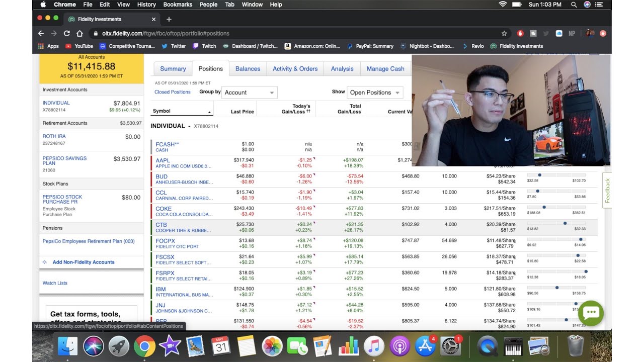Open the Manage Cash tab

click(x=385, y=69)
